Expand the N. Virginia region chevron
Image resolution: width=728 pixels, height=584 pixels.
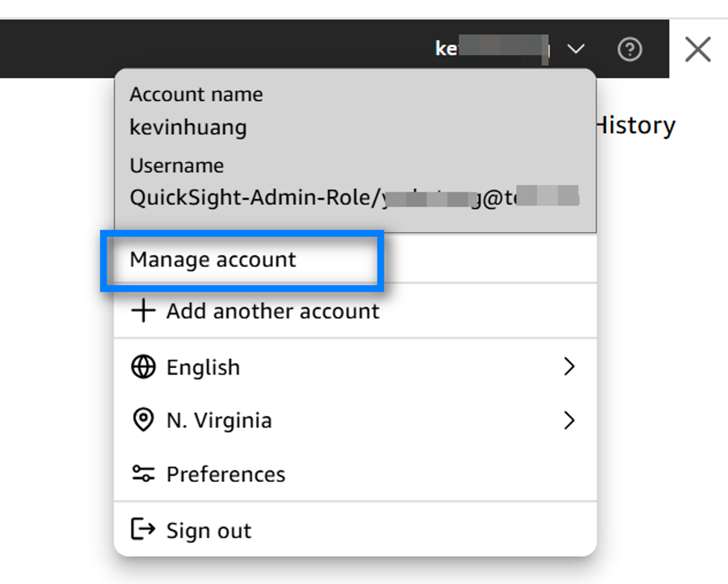[x=569, y=420]
